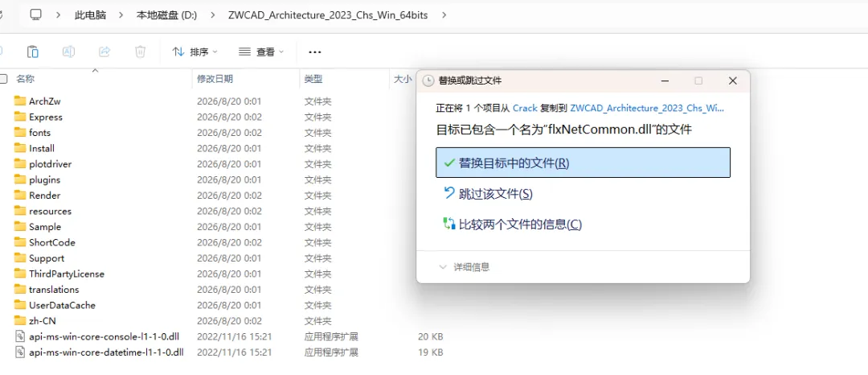The image size is (868, 375).
Task: Click the computer monitor icon in address bar
Action: coord(36,15)
